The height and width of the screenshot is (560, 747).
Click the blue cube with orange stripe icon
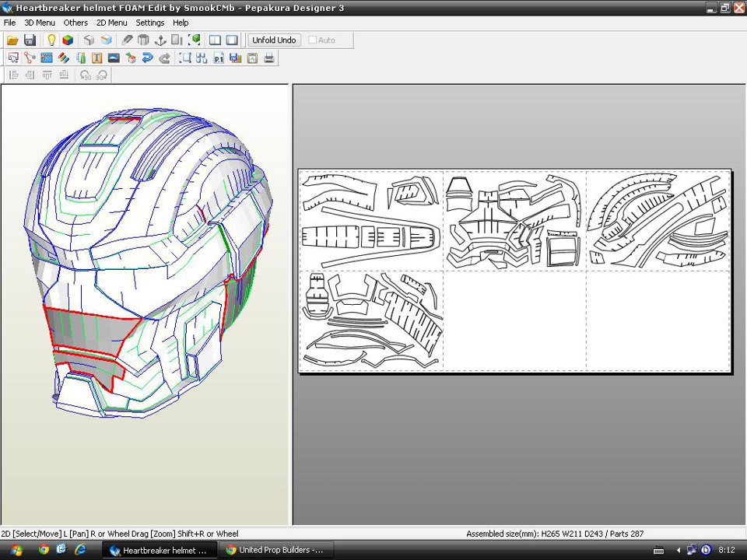coord(107,40)
